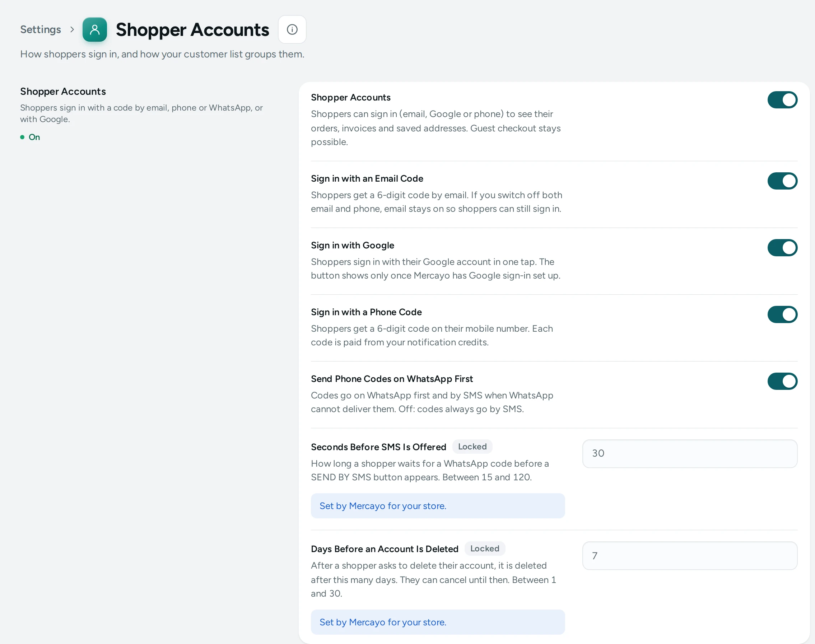Click the 'Sign in with Google' setting label
Screen dimensions: 815x644
[x=352, y=246]
